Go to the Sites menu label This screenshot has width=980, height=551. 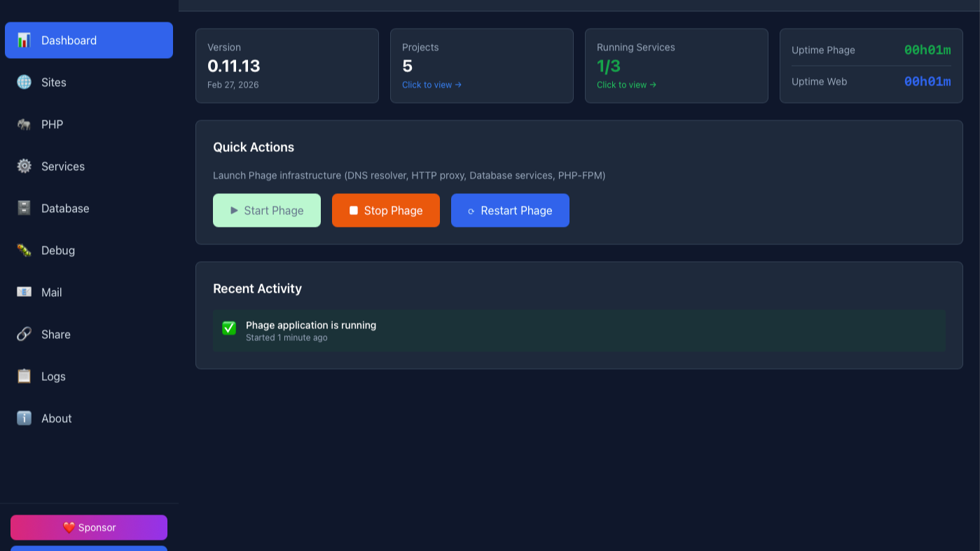click(x=54, y=82)
